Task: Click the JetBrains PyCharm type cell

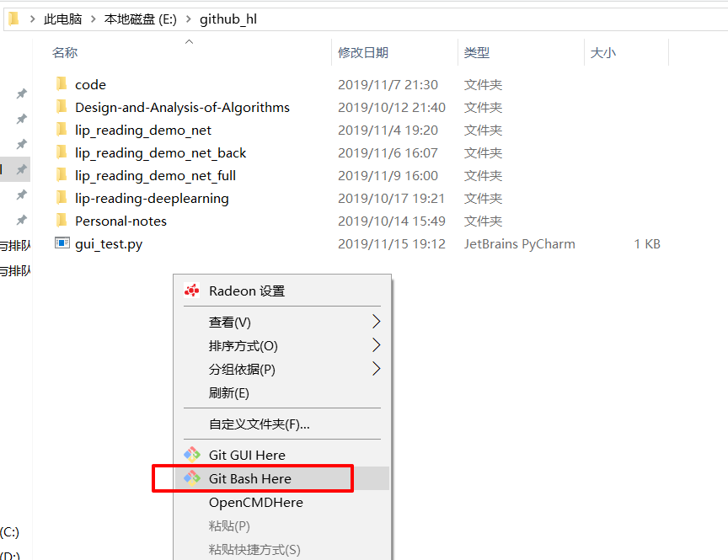Action: pos(520,243)
